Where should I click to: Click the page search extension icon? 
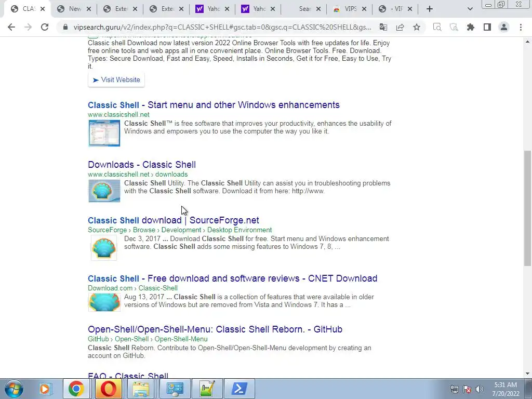tap(437, 27)
